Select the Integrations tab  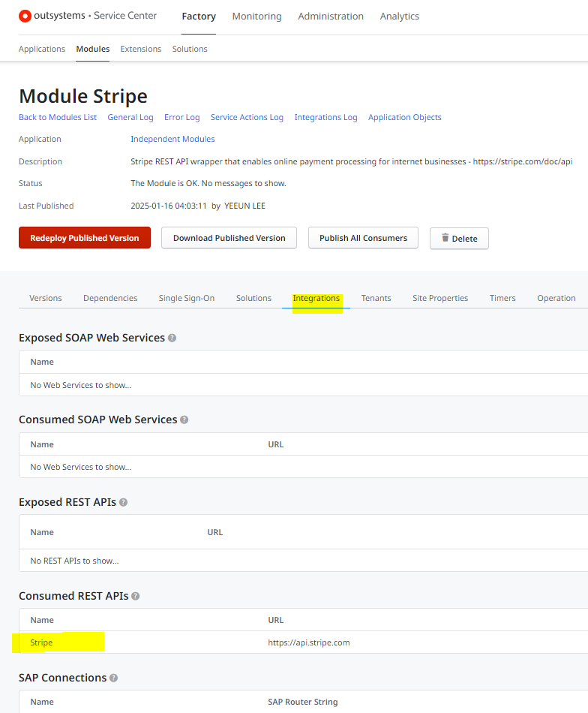(316, 298)
